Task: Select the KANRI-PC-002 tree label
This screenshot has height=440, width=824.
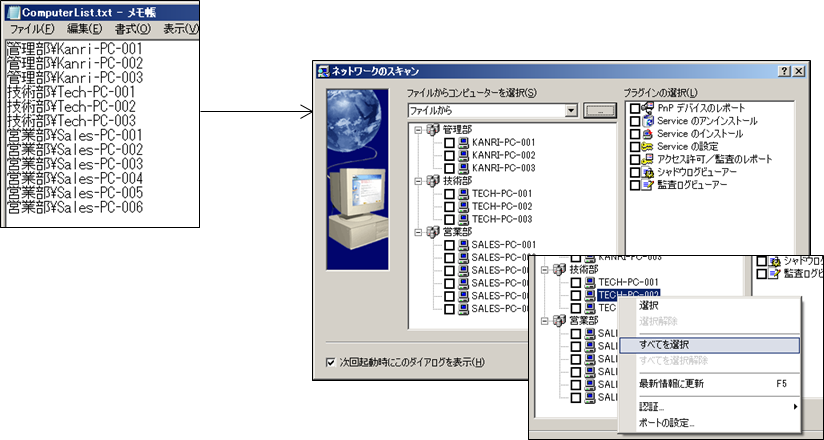Action: [503, 155]
